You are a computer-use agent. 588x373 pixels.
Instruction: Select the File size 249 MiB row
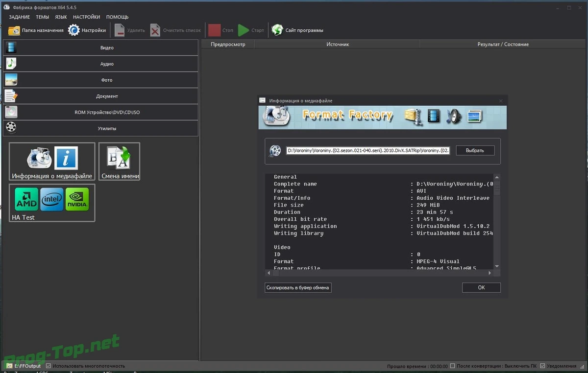pos(379,205)
